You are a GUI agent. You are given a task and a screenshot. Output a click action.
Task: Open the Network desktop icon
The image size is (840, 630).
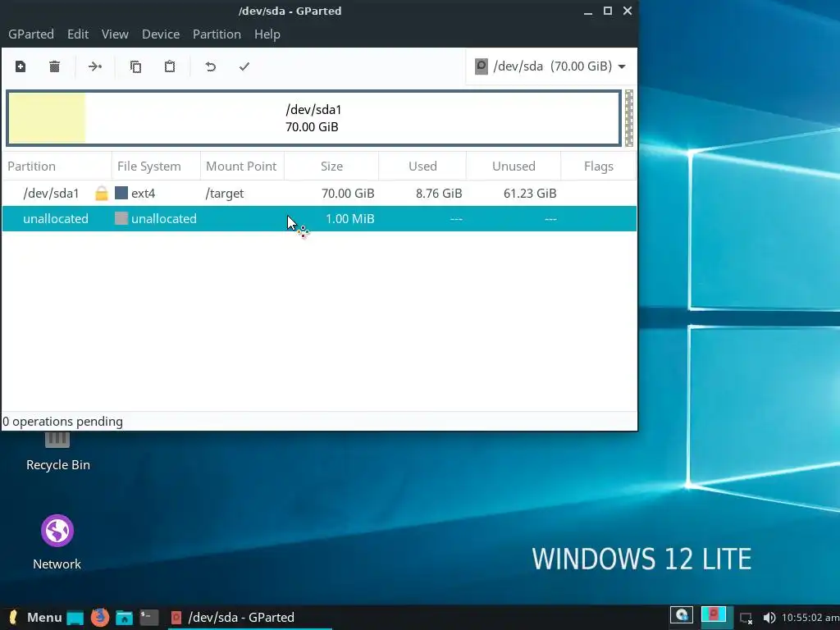tap(57, 543)
